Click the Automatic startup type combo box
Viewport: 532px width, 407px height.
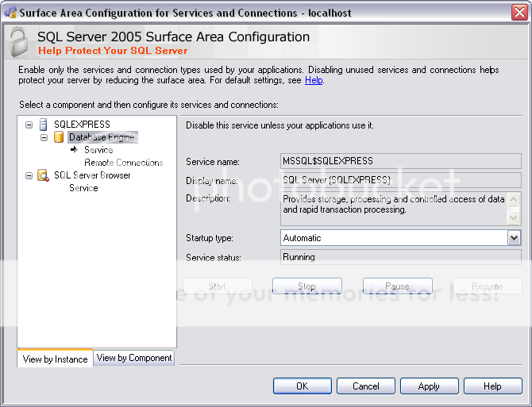tap(400, 238)
